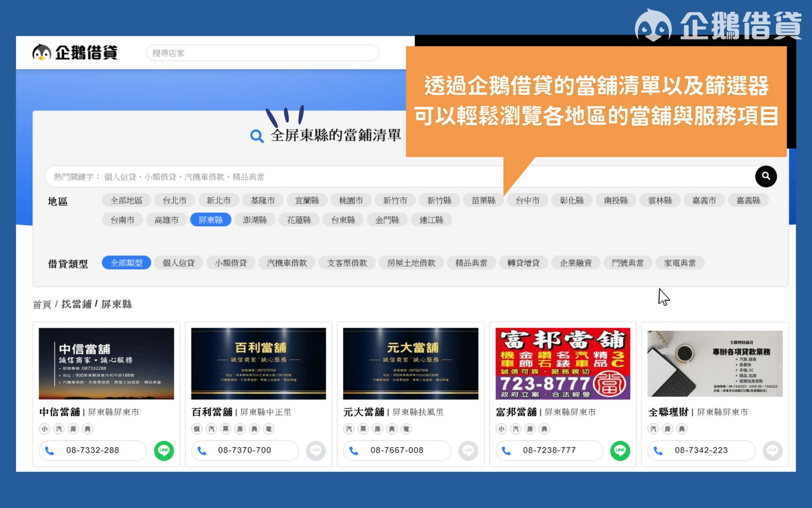The width and height of the screenshot is (812, 508).
Task: Click the active 屏東縣 region chip
Action: point(211,220)
